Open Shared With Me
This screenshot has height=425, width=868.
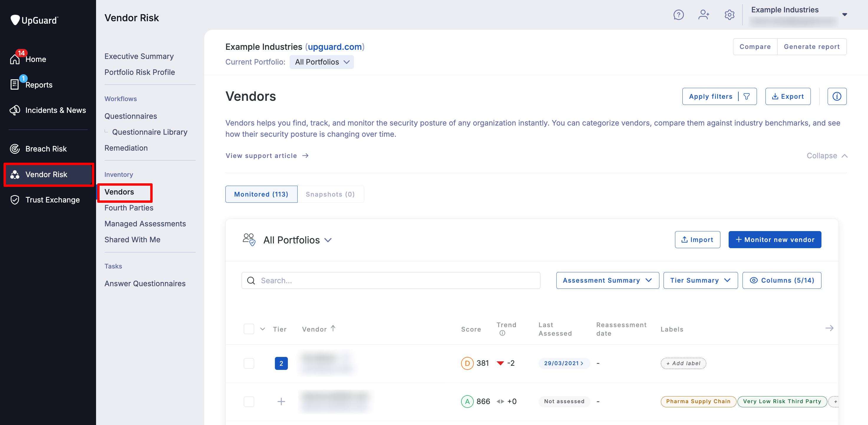132,240
